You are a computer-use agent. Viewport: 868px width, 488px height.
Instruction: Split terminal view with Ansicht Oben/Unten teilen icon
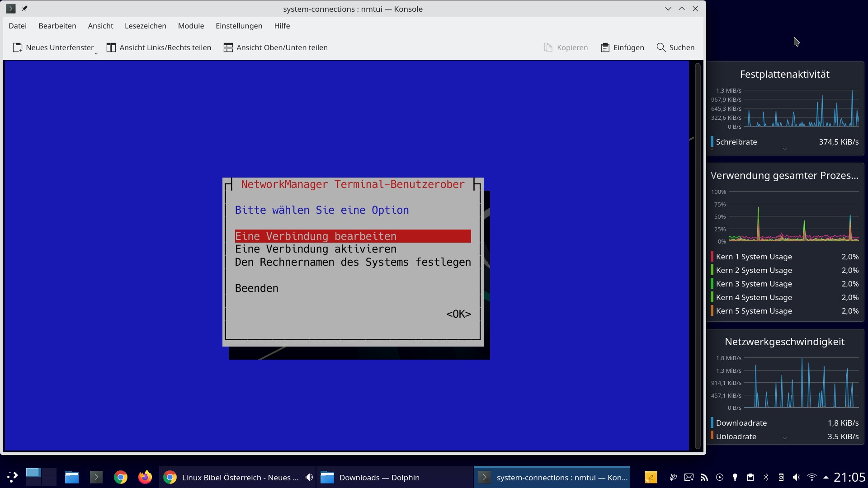[x=228, y=47]
